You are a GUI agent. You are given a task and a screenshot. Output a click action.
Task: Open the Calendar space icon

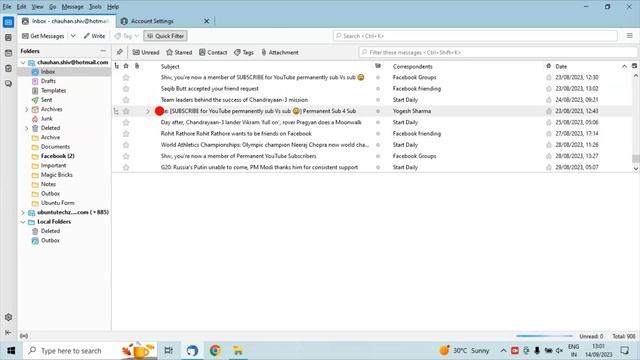click(x=8, y=53)
